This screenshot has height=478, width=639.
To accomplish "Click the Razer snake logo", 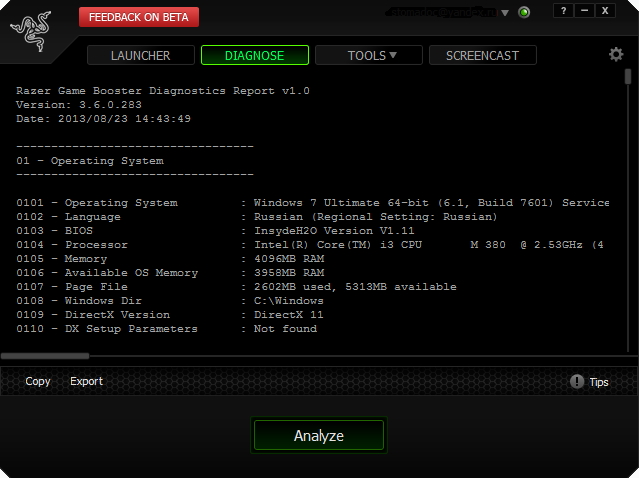I will tap(32, 31).
